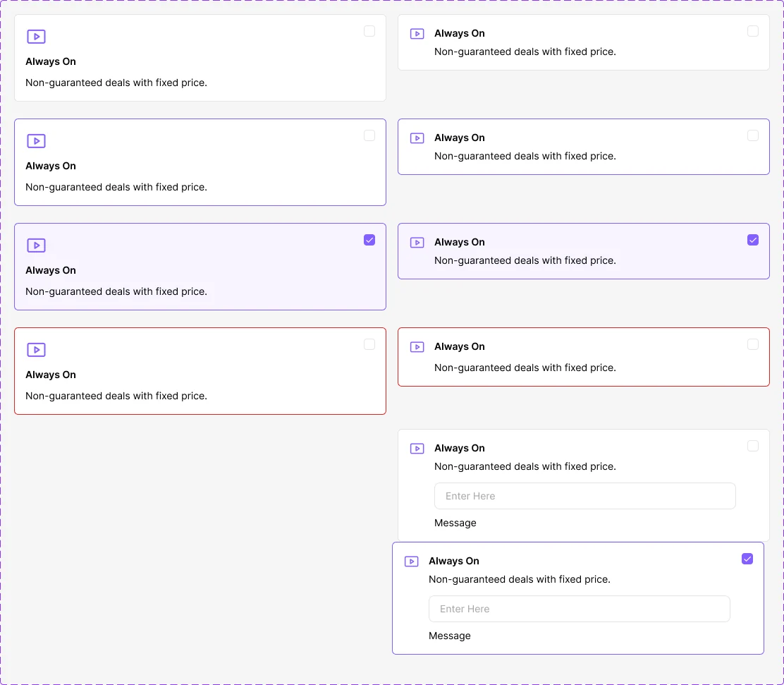
Task: Click "Always On" title in stacked gray-bordered card
Action: pos(51,61)
